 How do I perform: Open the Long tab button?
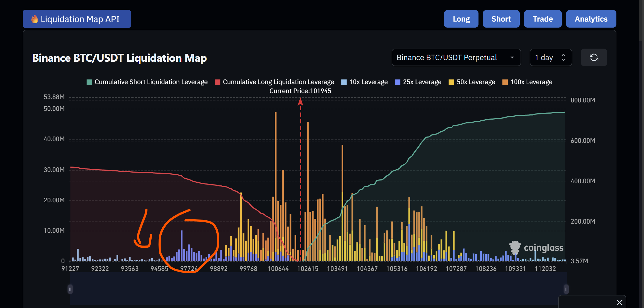[461, 19]
